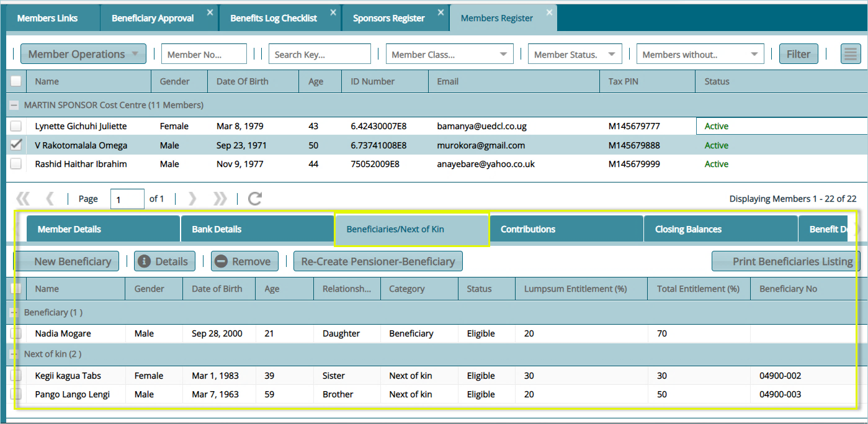The image size is (868, 424).
Task: Open the Closing Balances sub-tab
Action: point(721,229)
